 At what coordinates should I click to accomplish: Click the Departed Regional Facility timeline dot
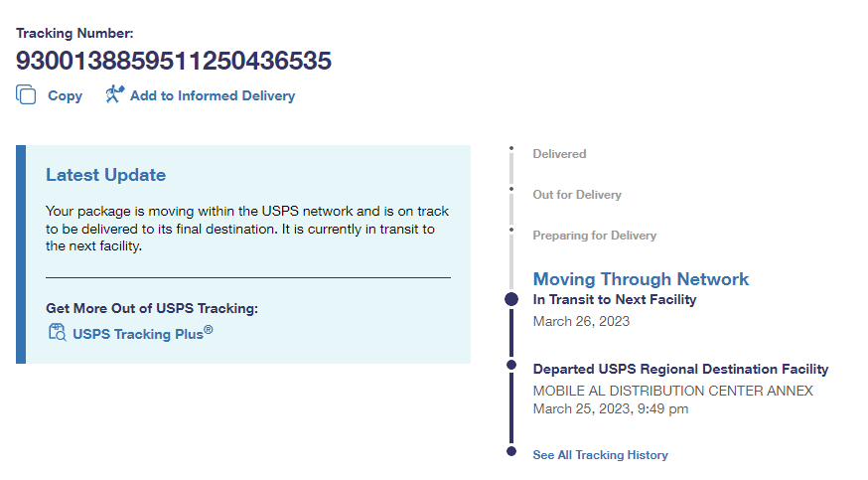(511, 365)
